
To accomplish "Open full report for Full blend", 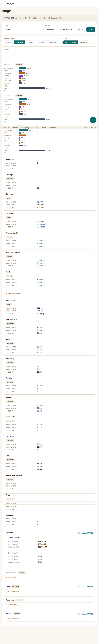I will pos(85,532).
